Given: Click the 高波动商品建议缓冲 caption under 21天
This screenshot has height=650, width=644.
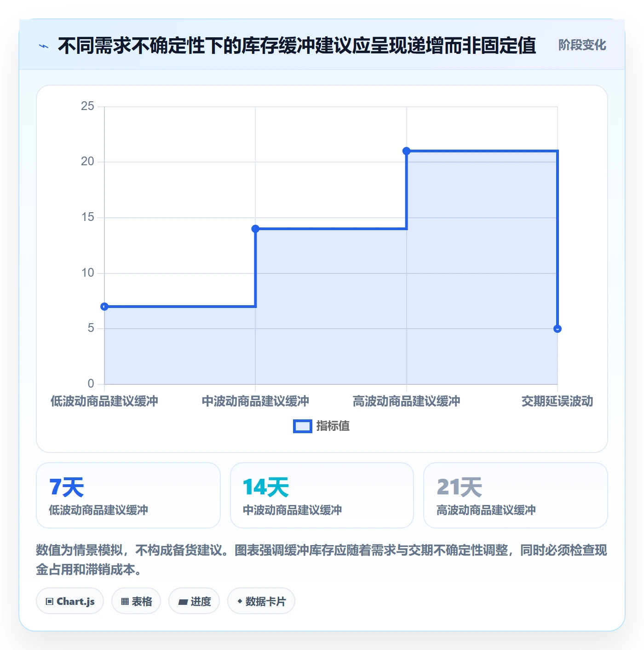Looking at the screenshot, I should [486, 510].
